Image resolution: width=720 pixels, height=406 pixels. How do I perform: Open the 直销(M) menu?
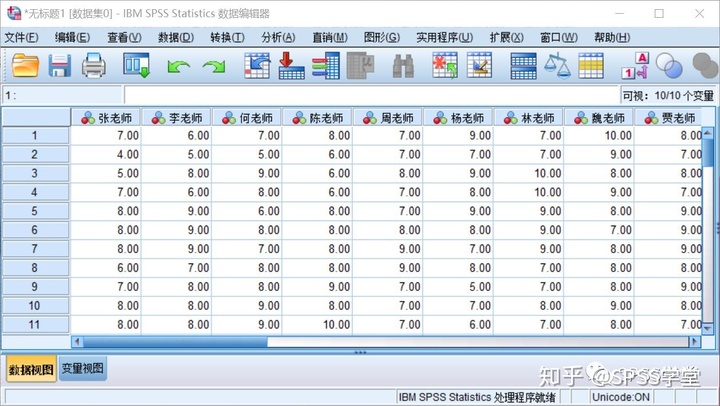coord(330,37)
